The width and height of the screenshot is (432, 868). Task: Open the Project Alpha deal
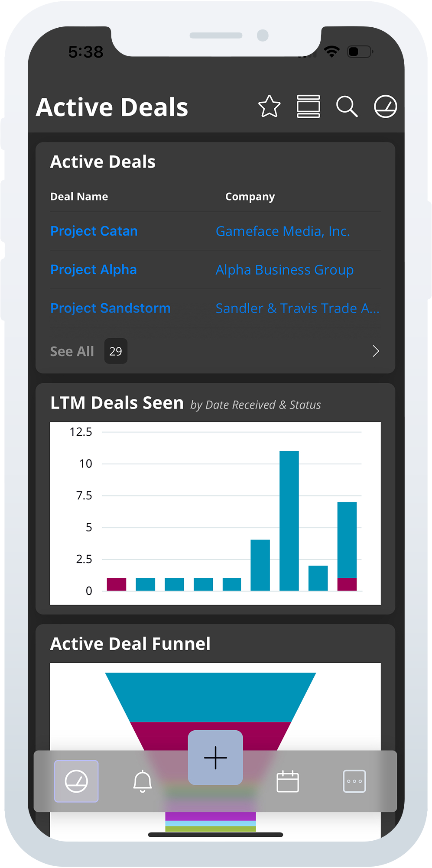click(94, 269)
